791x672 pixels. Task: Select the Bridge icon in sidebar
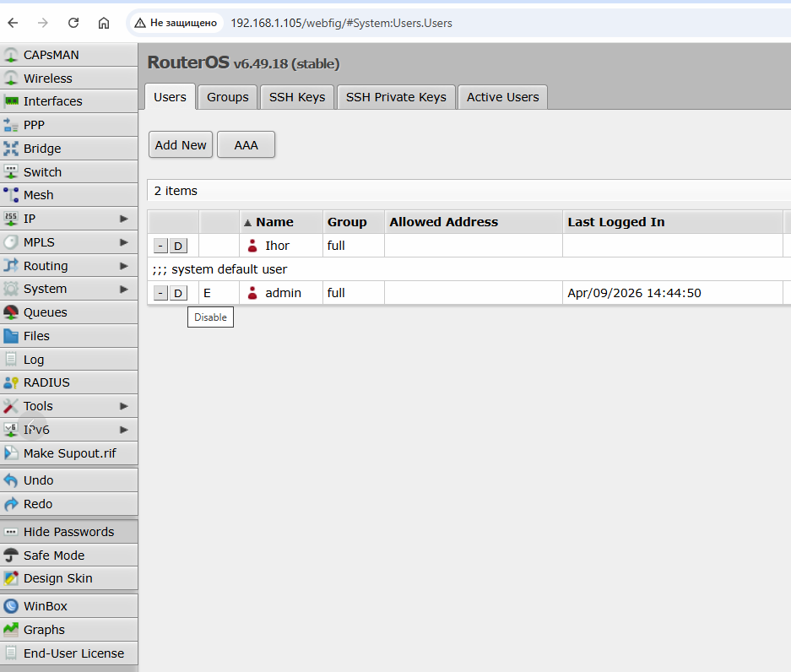11,149
